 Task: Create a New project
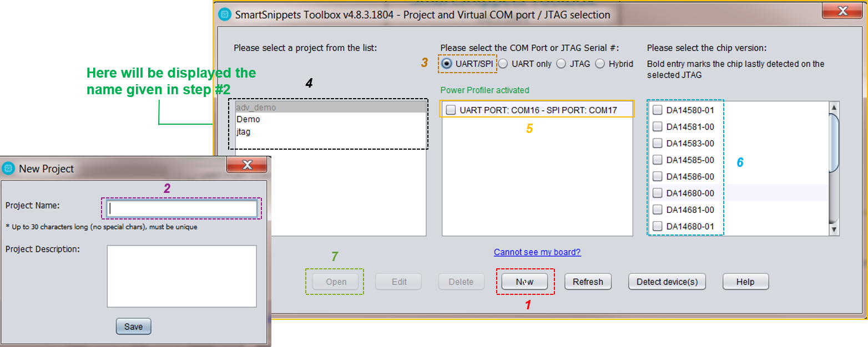coord(524,282)
